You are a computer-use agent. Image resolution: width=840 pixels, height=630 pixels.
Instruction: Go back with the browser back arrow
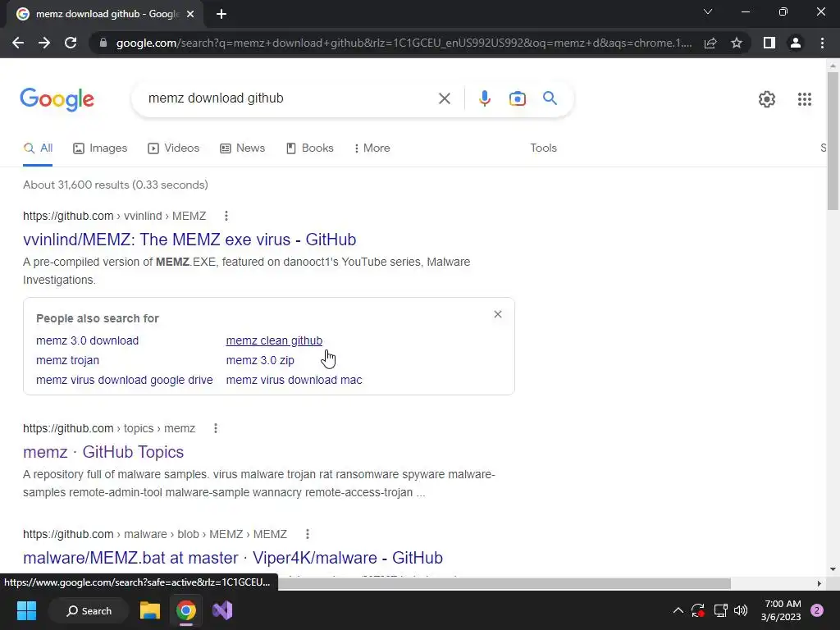(x=18, y=43)
